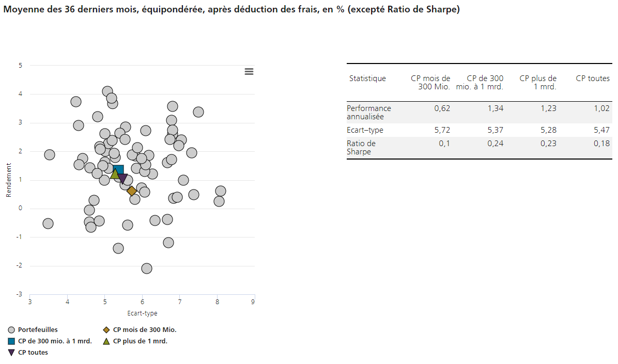The width and height of the screenshot is (618, 364).
Task: Hide the CP toutes series via legend
Action: [x=33, y=352]
